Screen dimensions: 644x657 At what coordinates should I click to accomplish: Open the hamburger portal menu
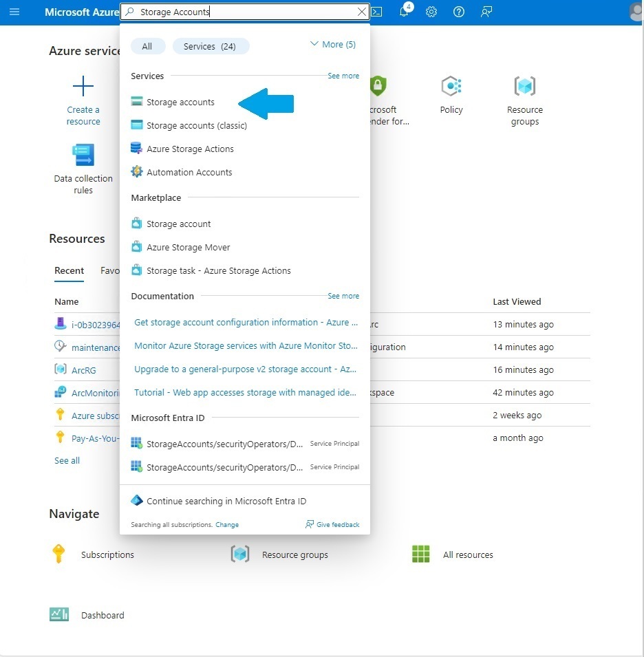point(14,12)
